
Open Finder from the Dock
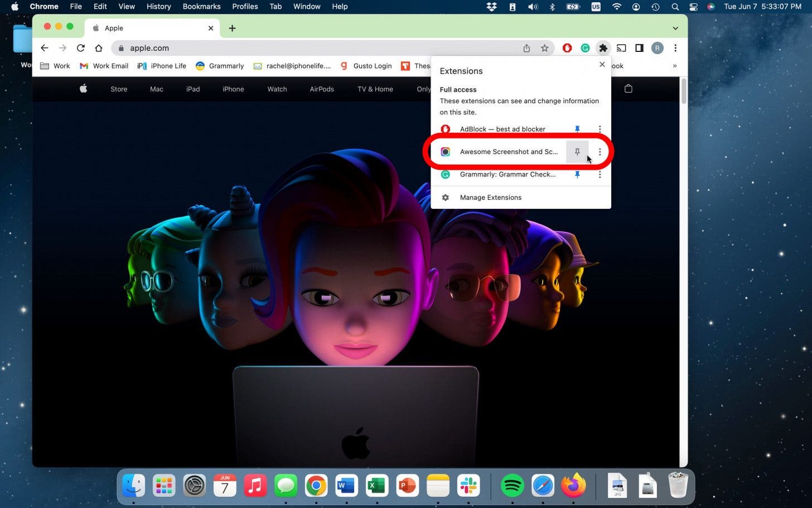pyautogui.click(x=134, y=486)
